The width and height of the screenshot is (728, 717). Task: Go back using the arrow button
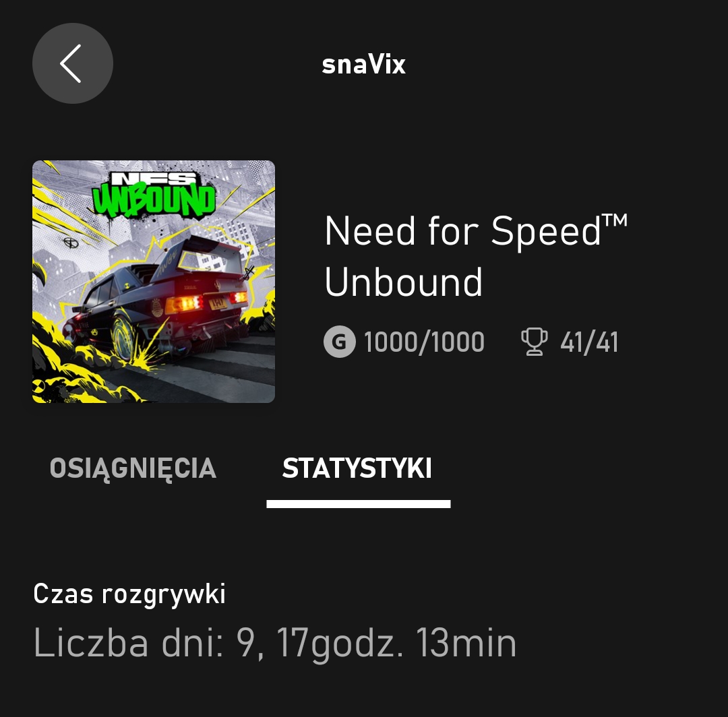72,63
